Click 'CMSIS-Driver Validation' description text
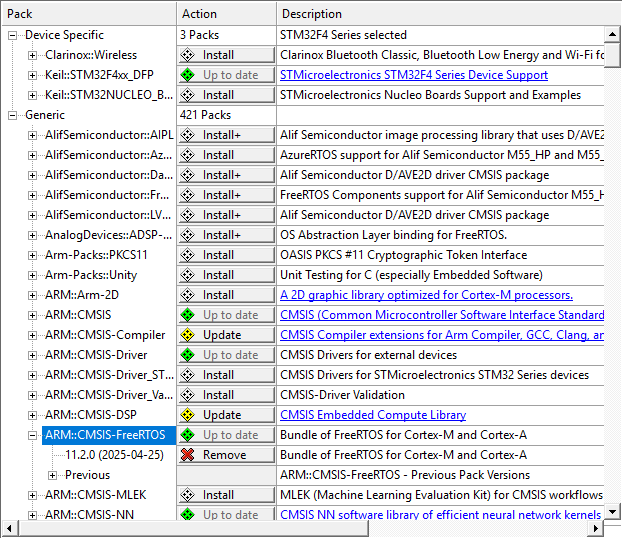The image size is (623, 539). pyautogui.click(x=342, y=395)
